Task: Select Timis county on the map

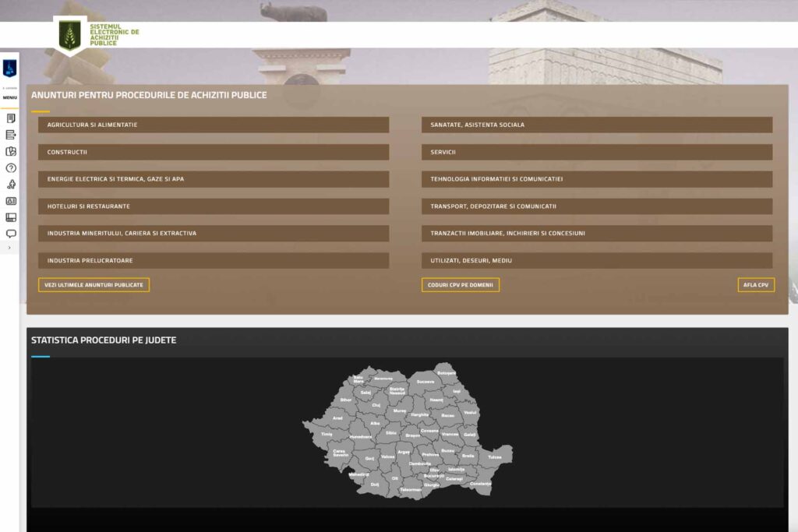Action: [x=326, y=434]
